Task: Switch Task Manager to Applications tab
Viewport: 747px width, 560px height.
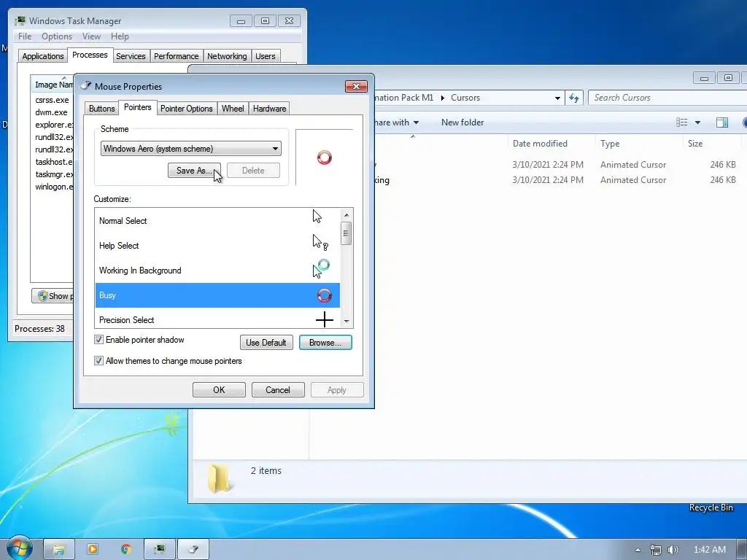Action: coord(43,56)
